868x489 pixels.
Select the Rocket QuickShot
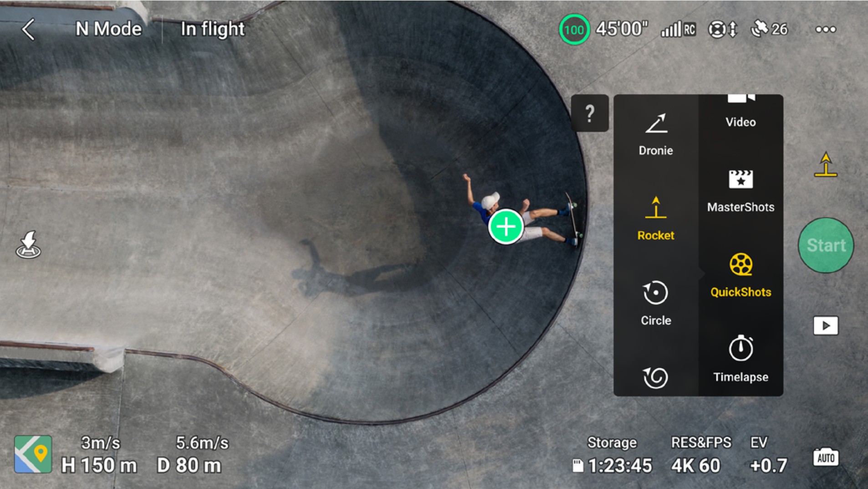[656, 219]
